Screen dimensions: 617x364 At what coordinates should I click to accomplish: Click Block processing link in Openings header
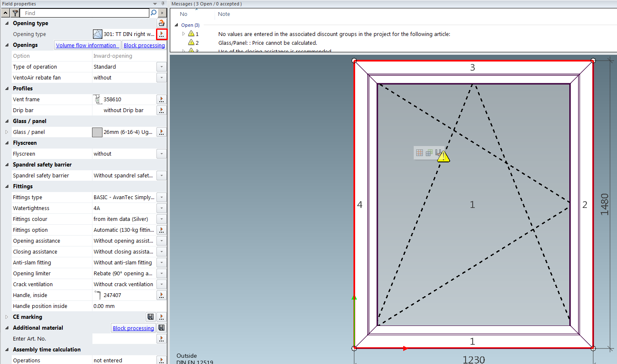tap(144, 45)
